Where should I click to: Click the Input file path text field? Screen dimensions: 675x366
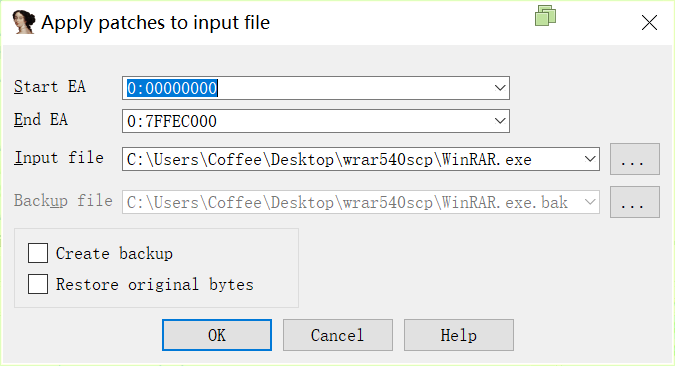tap(352, 159)
